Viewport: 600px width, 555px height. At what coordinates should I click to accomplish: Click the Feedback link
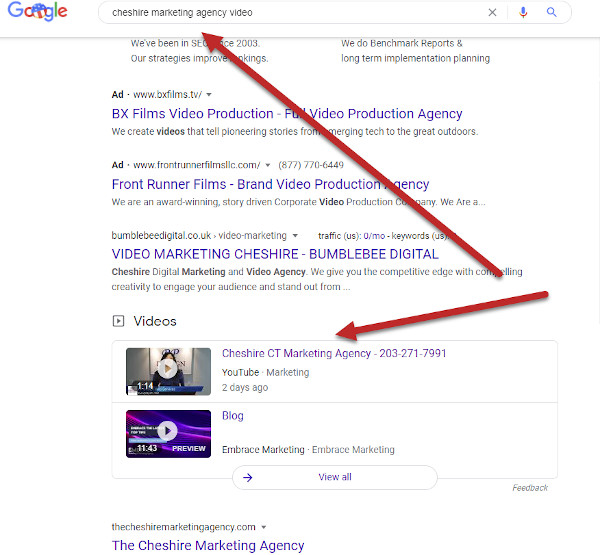coord(530,488)
